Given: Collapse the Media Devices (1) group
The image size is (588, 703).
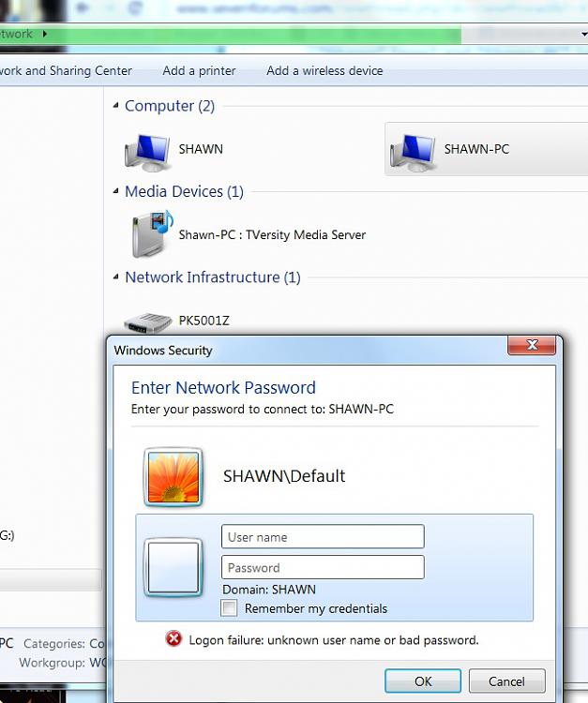Looking at the screenshot, I should click(x=115, y=191).
